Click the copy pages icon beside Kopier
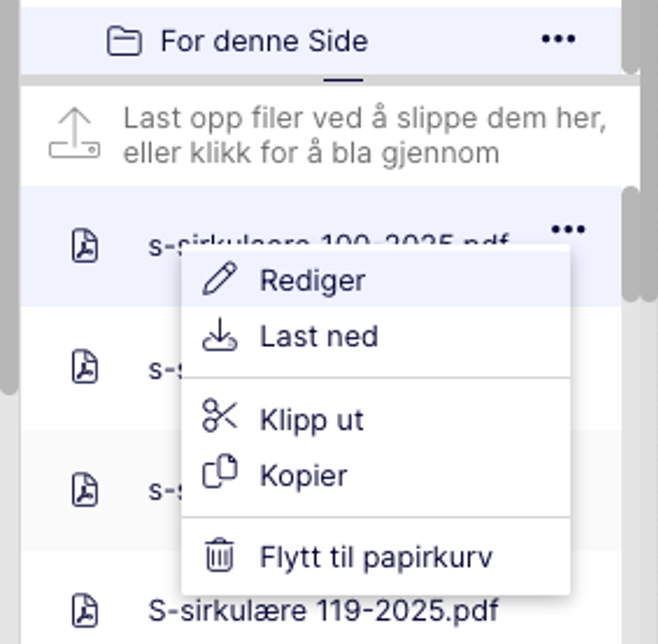This screenshot has width=658, height=644. tap(220, 472)
